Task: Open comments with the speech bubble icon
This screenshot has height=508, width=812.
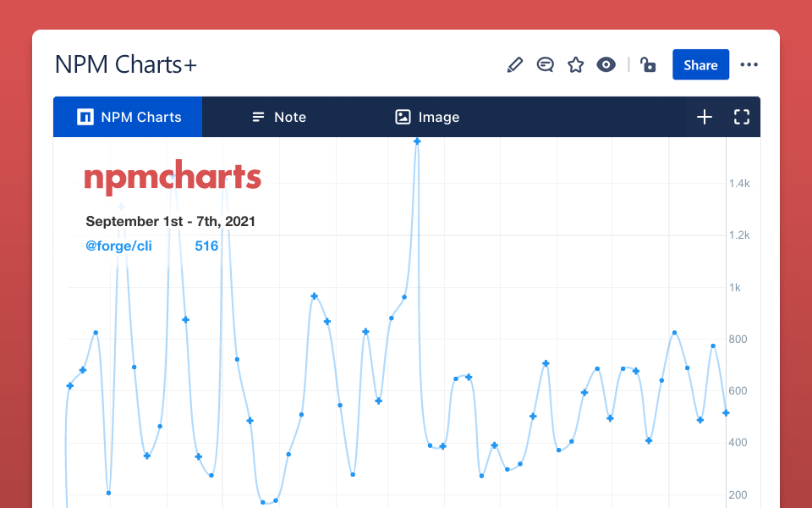Action: (x=546, y=64)
